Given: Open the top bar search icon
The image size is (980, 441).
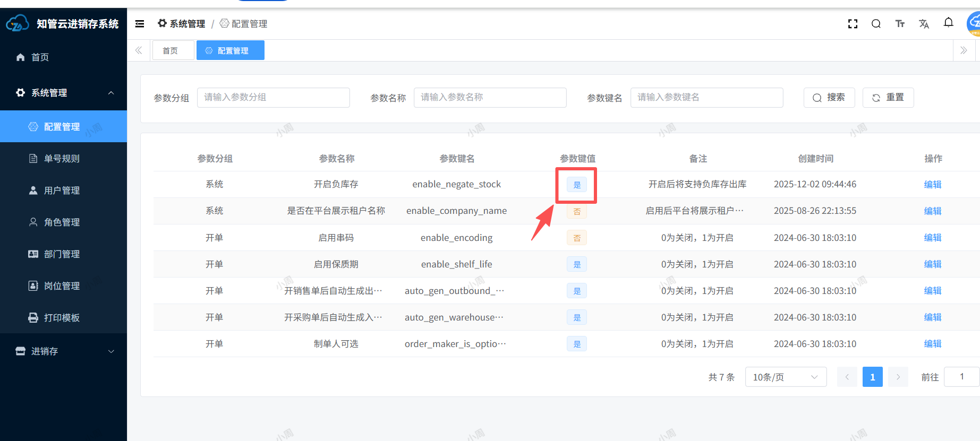Looking at the screenshot, I should click(876, 24).
